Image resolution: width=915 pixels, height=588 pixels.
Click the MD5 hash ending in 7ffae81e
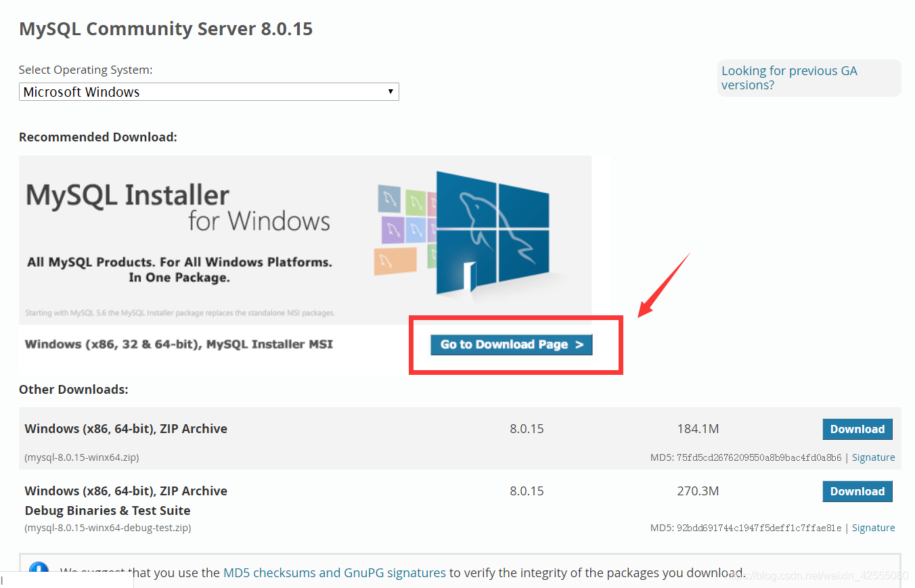[x=759, y=528]
